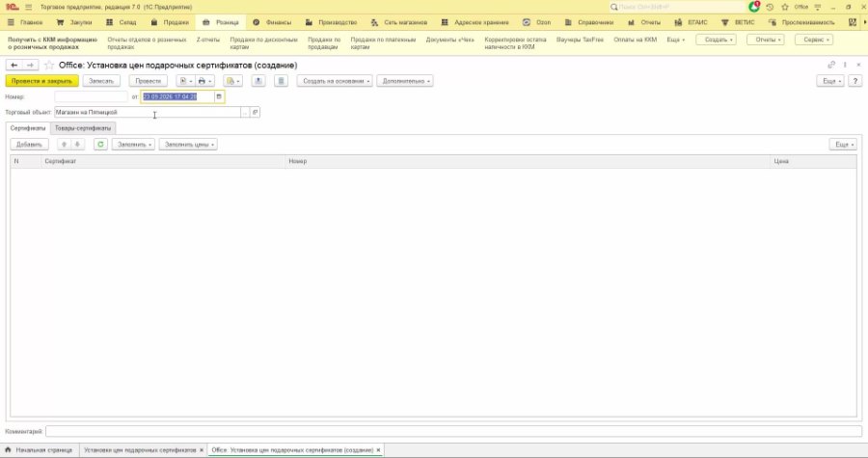Open the Склад section
The height and width of the screenshot is (458, 868).
click(x=122, y=22)
